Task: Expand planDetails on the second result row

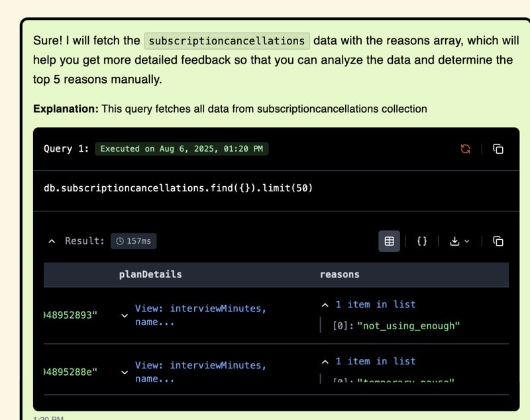Action: 125,373
